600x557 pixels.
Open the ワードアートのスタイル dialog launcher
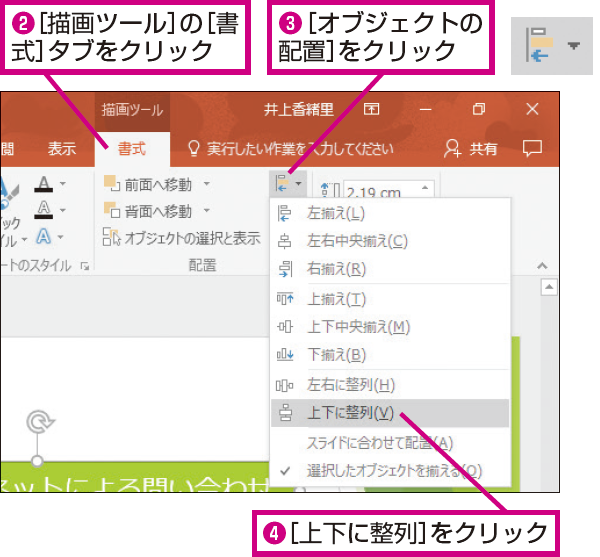click(85, 266)
